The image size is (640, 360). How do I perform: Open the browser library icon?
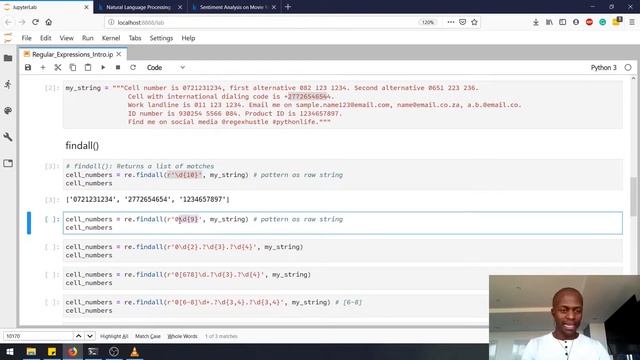(549, 22)
